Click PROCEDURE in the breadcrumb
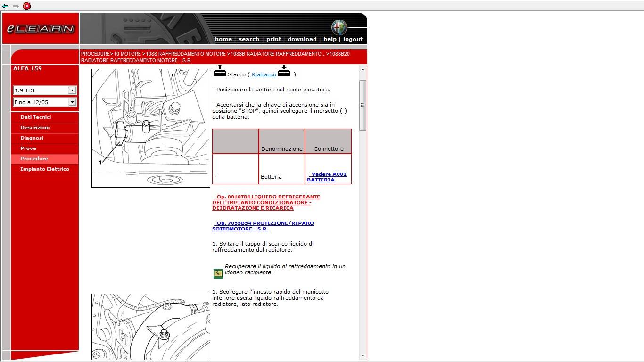 coord(95,54)
